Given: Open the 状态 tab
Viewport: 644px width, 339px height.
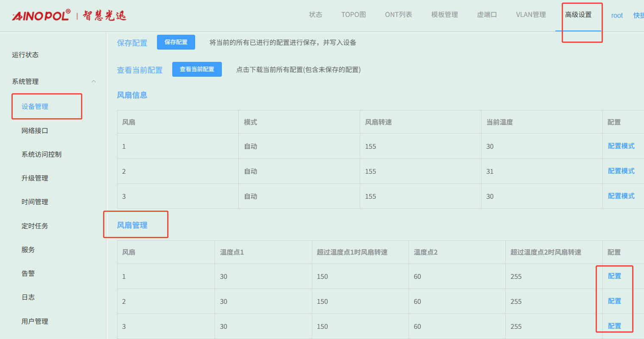Looking at the screenshot, I should click(x=315, y=15).
